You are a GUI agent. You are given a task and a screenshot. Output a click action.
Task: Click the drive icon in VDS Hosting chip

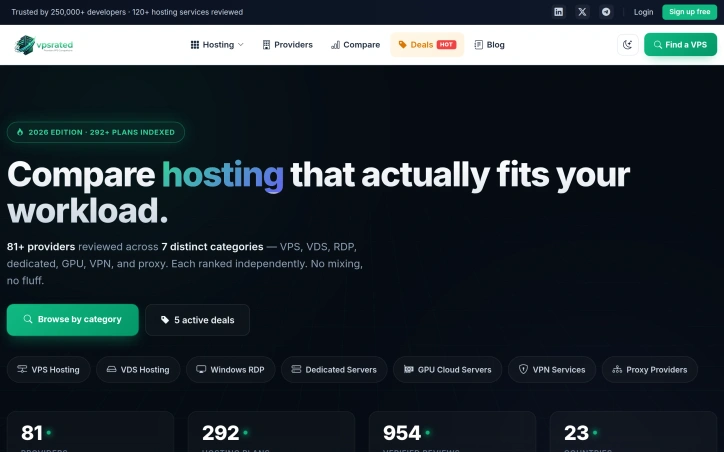pyautogui.click(x=111, y=369)
